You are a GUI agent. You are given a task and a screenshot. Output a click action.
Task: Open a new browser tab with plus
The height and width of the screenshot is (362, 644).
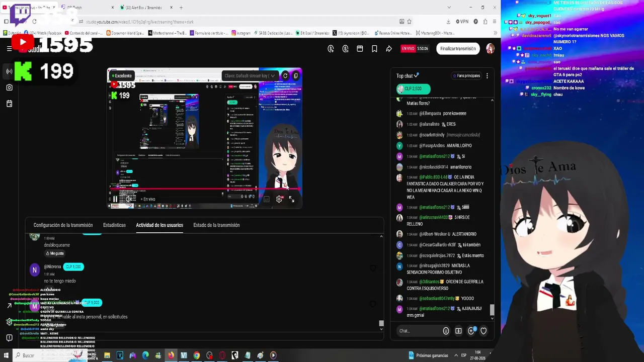tap(181, 8)
